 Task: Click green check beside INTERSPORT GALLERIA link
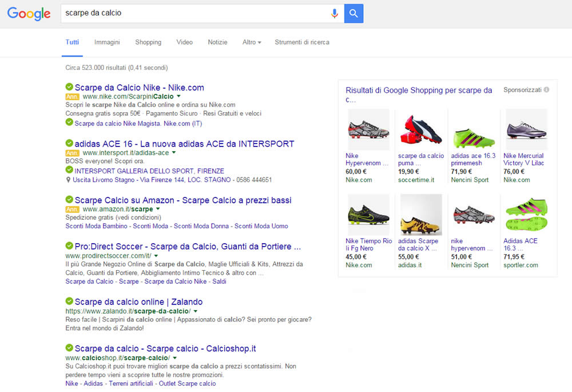(x=69, y=170)
